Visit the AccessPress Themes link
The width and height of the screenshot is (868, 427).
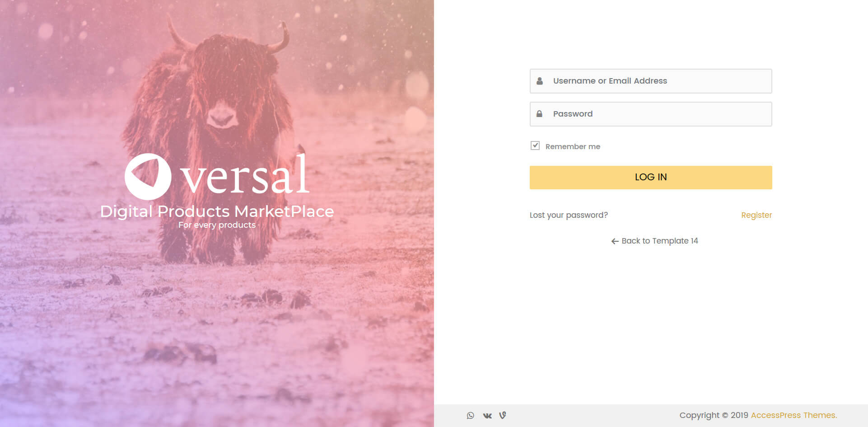click(x=794, y=415)
